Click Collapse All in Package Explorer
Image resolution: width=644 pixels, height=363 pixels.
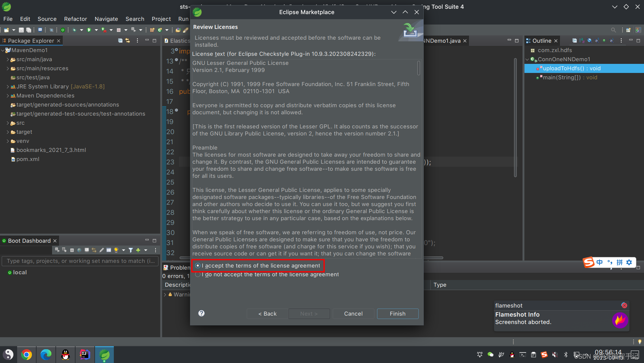point(120,40)
